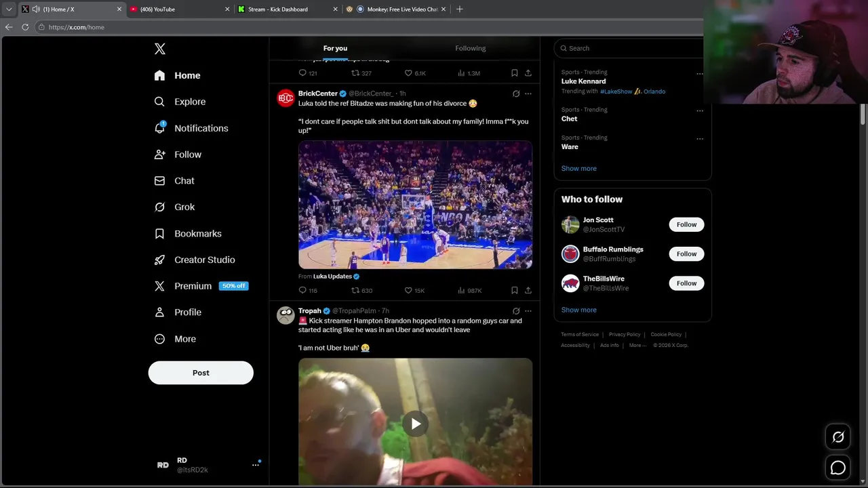
Task: Open more options for Chet trend
Action: 699,111
